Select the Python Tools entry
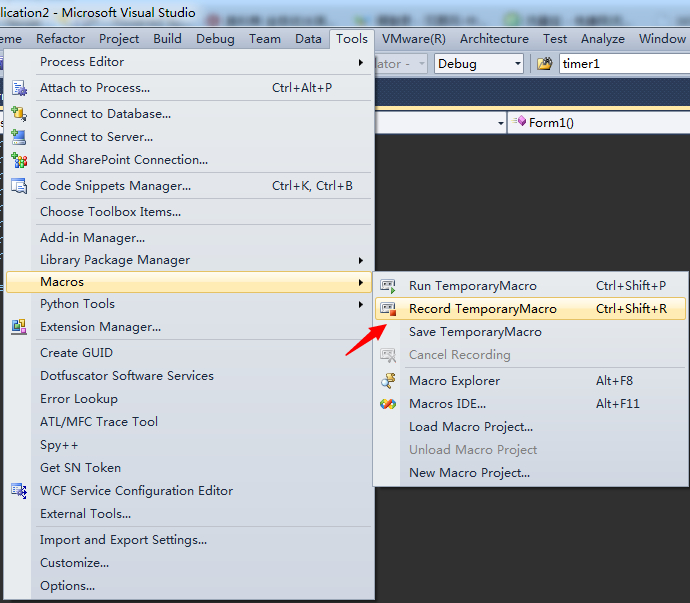 tap(188, 304)
